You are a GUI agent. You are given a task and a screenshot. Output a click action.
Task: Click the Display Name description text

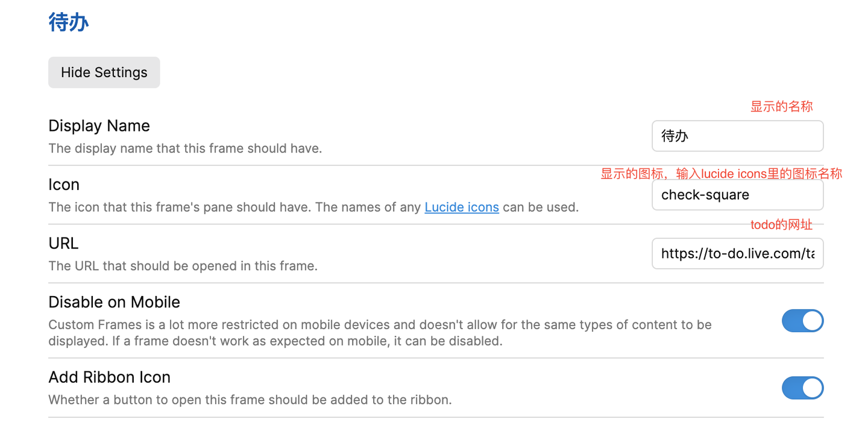pyautogui.click(x=185, y=148)
